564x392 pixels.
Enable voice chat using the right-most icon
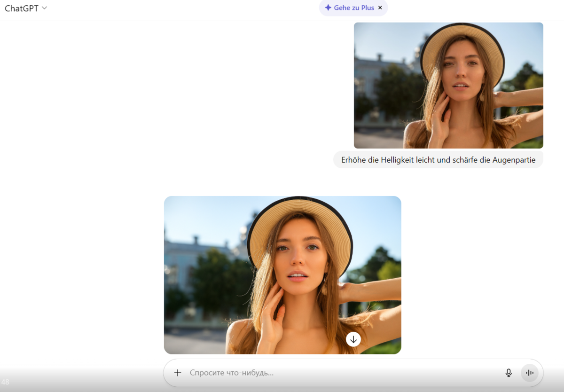click(x=530, y=372)
